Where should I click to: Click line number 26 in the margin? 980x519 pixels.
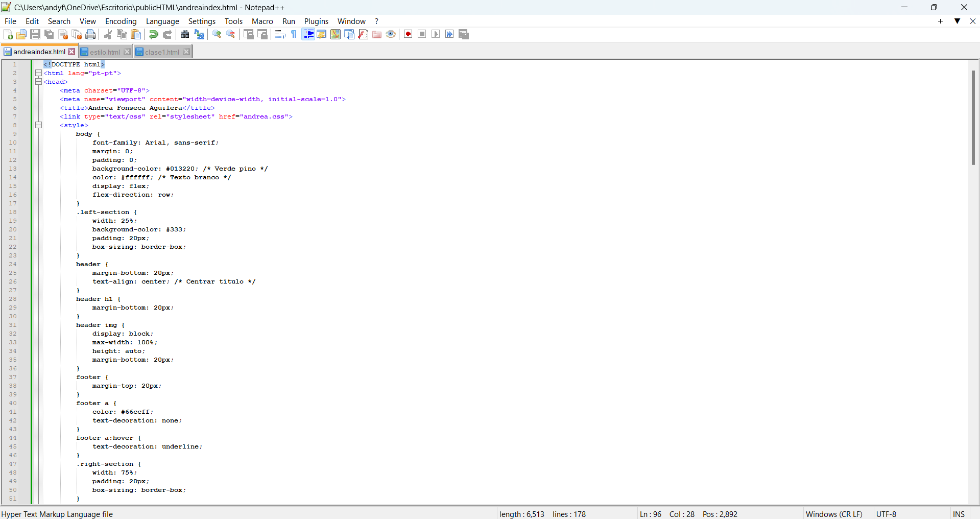[x=13, y=281]
